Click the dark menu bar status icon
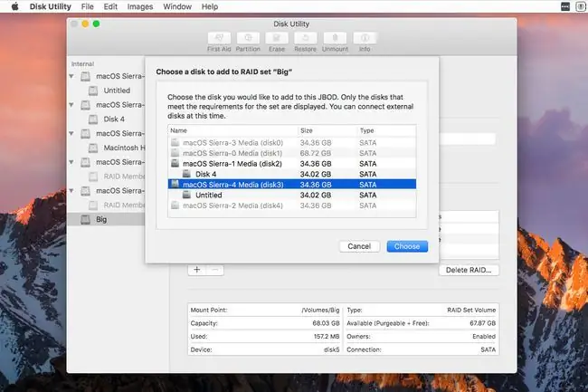Image resolution: width=588 pixels, height=392 pixels. (565, 6)
